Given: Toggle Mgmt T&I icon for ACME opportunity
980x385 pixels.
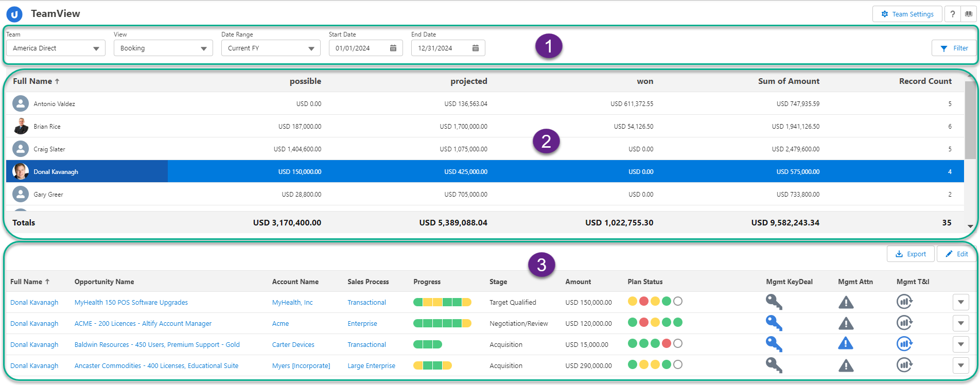Looking at the screenshot, I should pyautogui.click(x=904, y=323).
